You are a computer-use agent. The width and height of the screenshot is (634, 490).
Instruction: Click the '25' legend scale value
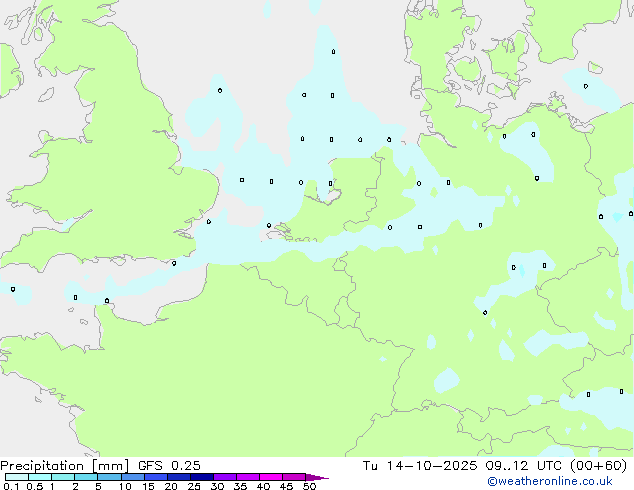tap(194, 486)
